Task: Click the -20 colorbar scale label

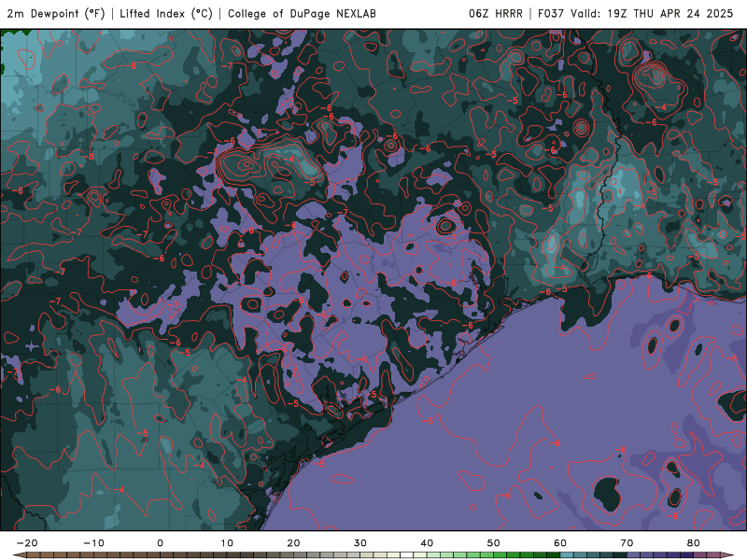Action: (x=27, y=543)
